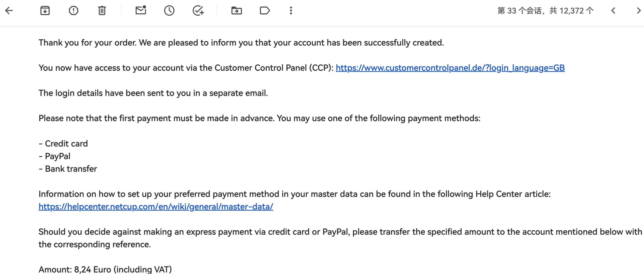Click the Credit card payment line

click(x=63, y=143)
